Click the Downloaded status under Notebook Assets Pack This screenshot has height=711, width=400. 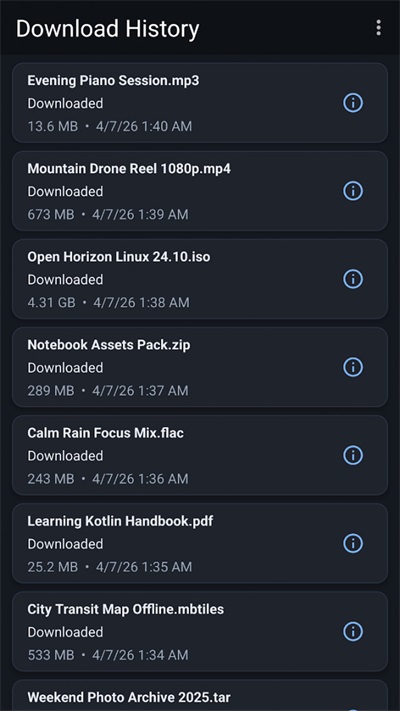pos(65,367)
